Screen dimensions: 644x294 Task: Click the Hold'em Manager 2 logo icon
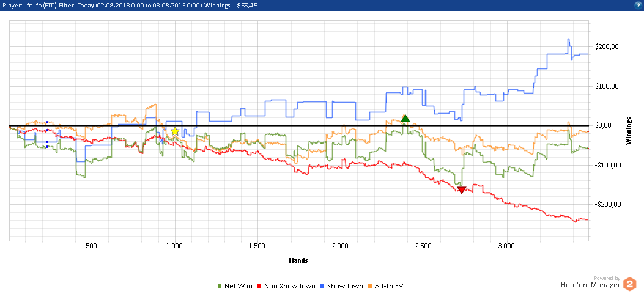pos(629,284)
